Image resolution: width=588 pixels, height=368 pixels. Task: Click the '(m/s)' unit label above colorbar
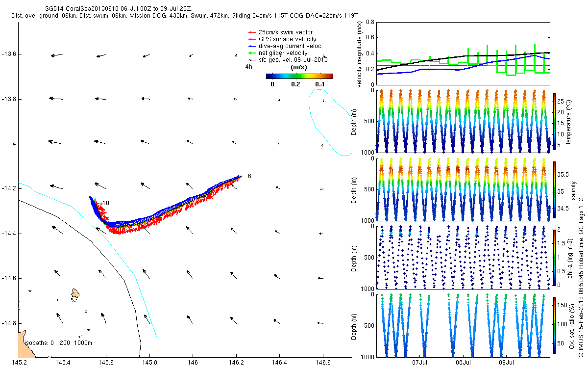[299, 67]
